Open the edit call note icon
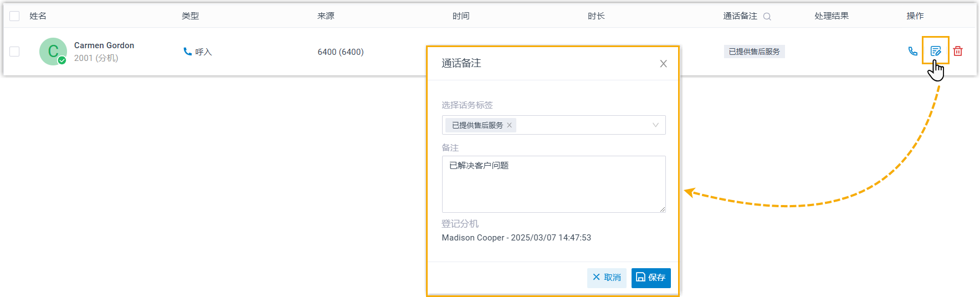Viewport: 980px width, 297px height. click(935, 52)
